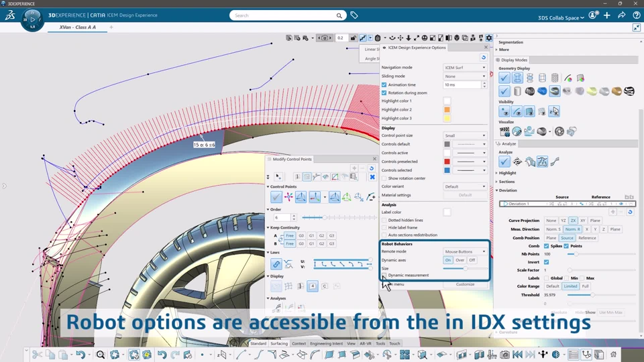This screenshot has height=362, width=644.
Task: Toggle the Spikes checkbox in Comb row
Action: pos(546,246)
